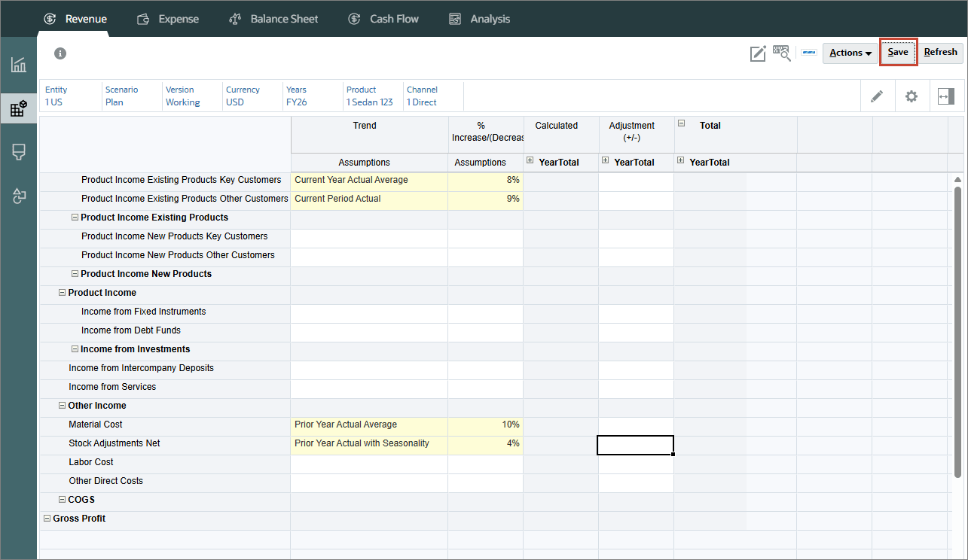The height and width of the screenshot is (560, 968).
Task: Click the selected Stock Adjustments Net adjustment cell
Action: tap(635, 445)
